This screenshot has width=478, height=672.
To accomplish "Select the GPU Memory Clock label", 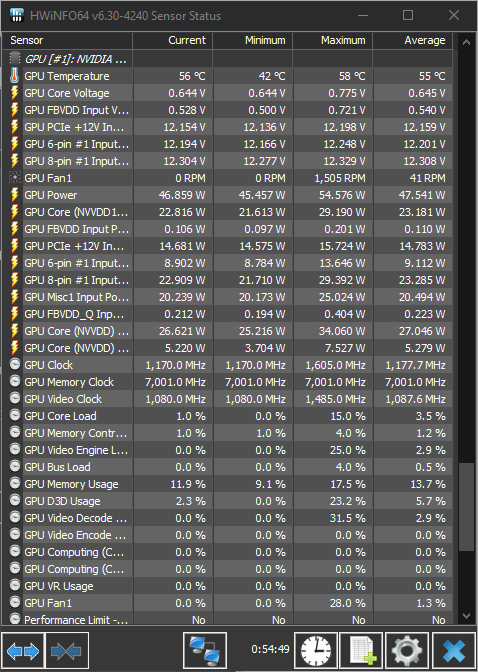I will [69, 382].
